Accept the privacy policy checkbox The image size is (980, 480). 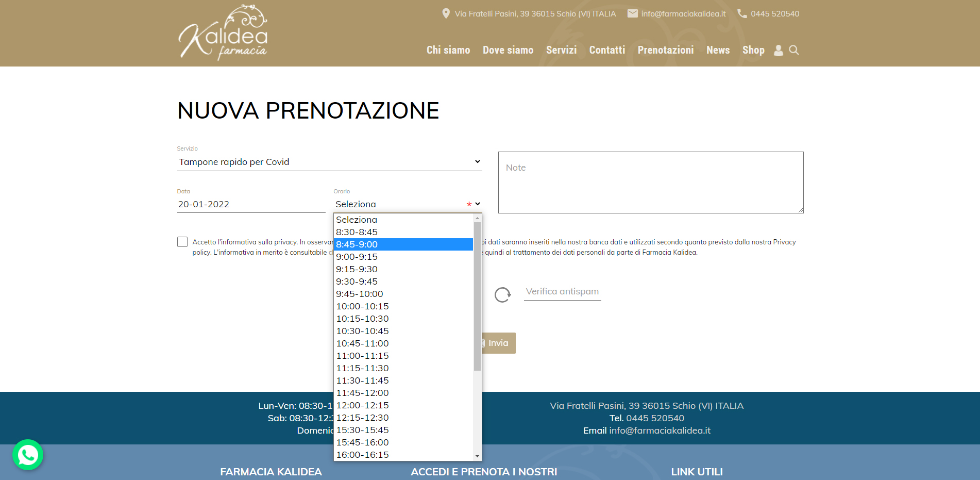(182, 242)
